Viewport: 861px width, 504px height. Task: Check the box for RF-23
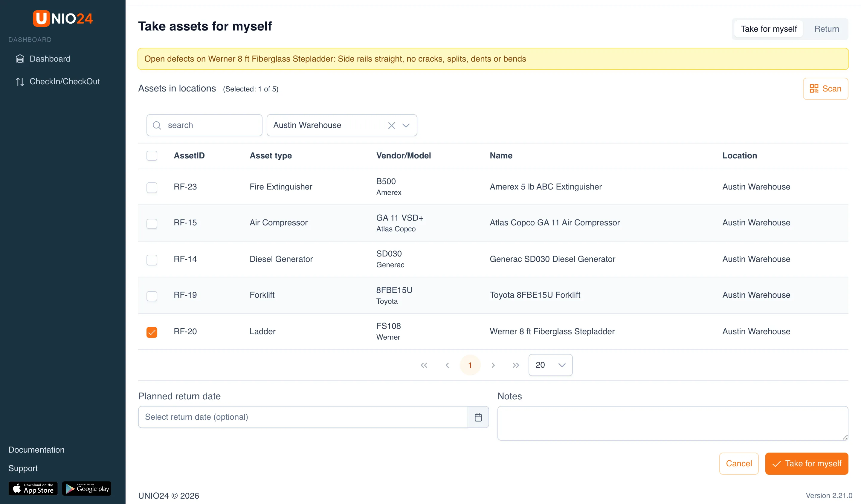point(152,187)
